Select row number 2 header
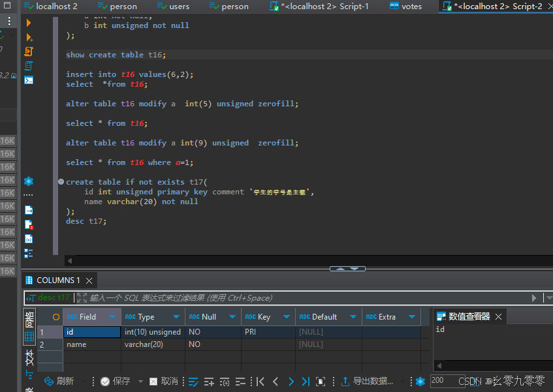The image size is (553, 392). [x=50, y=344]
